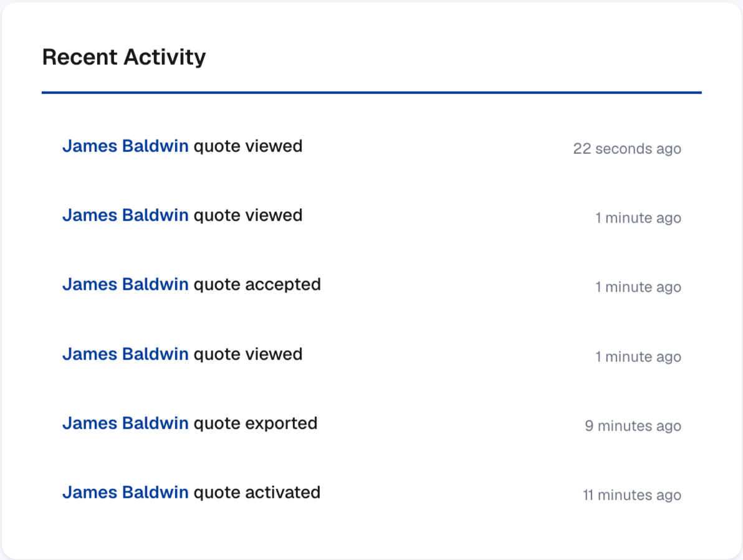Viewport: 743px width, 560px height.
Task: Click quote viewed text just above quote accepted
Action: point(248,216)
